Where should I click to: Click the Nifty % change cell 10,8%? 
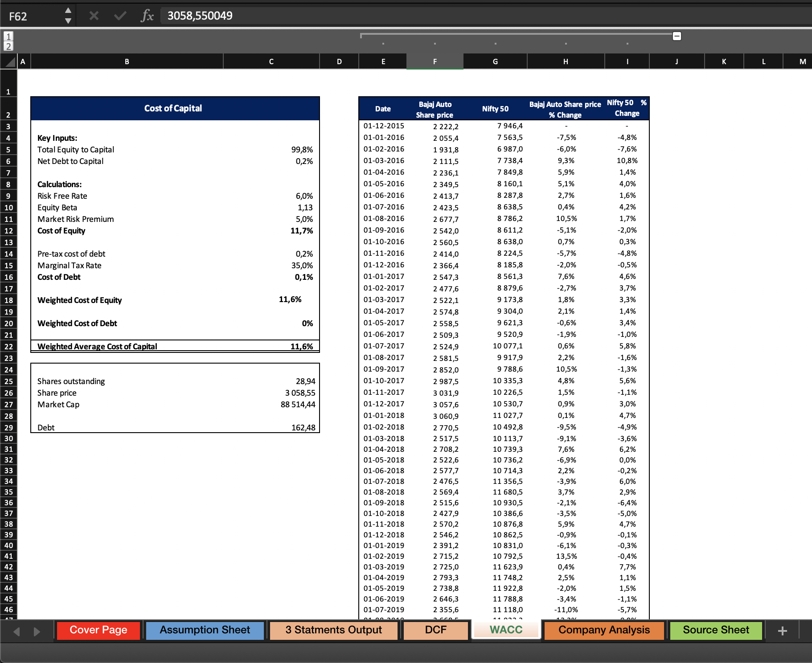pyautogui.click(x=627, y=161)
